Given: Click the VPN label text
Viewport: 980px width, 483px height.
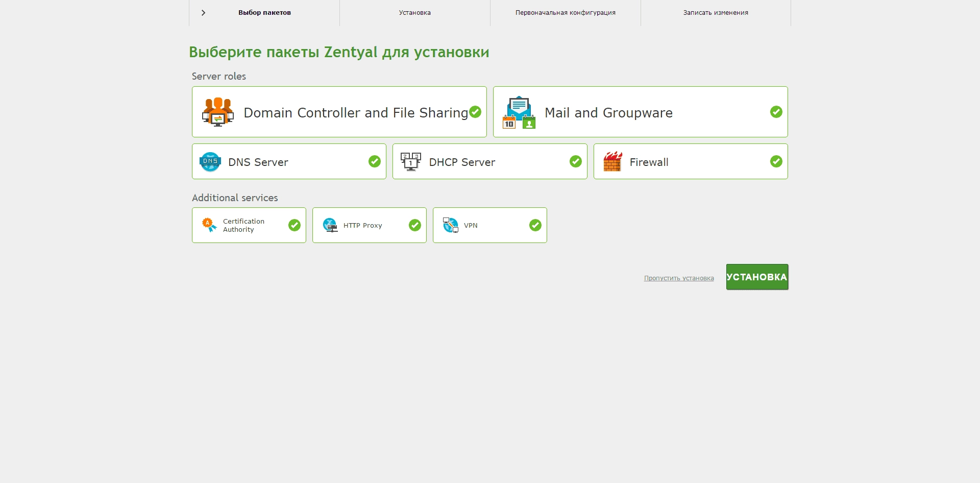Looking at the screenshot, I should pos(471,225).
